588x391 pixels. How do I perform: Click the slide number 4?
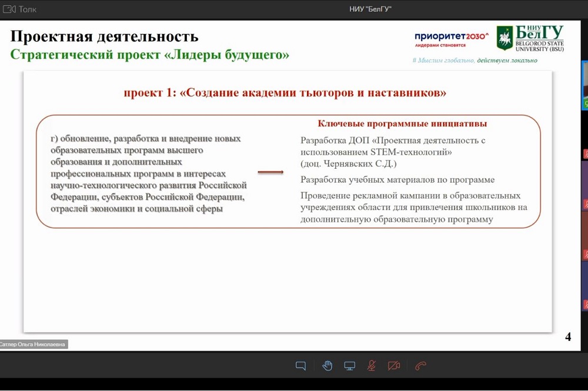point(567,337)
